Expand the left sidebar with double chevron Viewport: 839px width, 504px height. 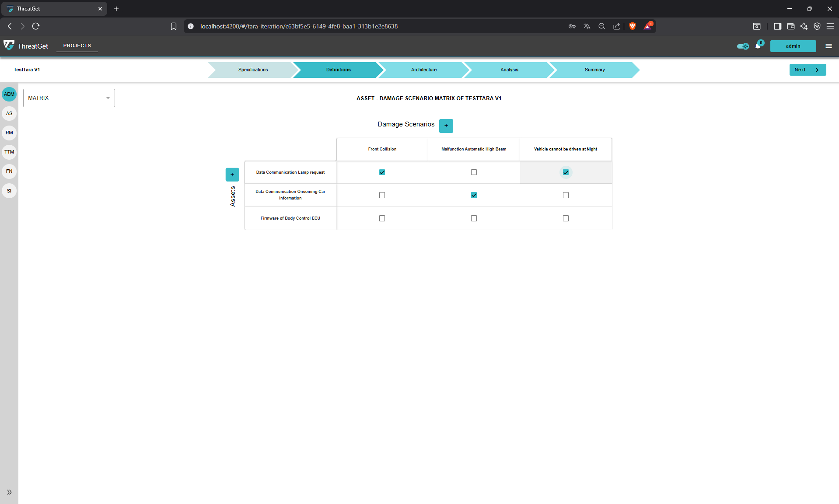coord(9,492)
